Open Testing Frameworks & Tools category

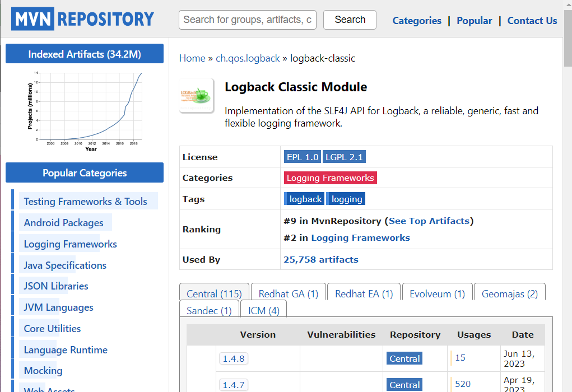point(85,201)
